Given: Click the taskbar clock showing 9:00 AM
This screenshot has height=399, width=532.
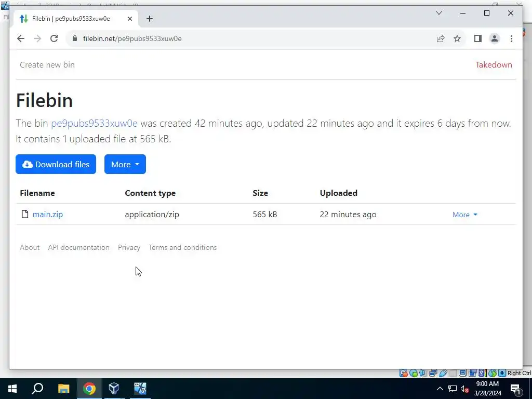Looking at the screenshot, I should [487, 389].
